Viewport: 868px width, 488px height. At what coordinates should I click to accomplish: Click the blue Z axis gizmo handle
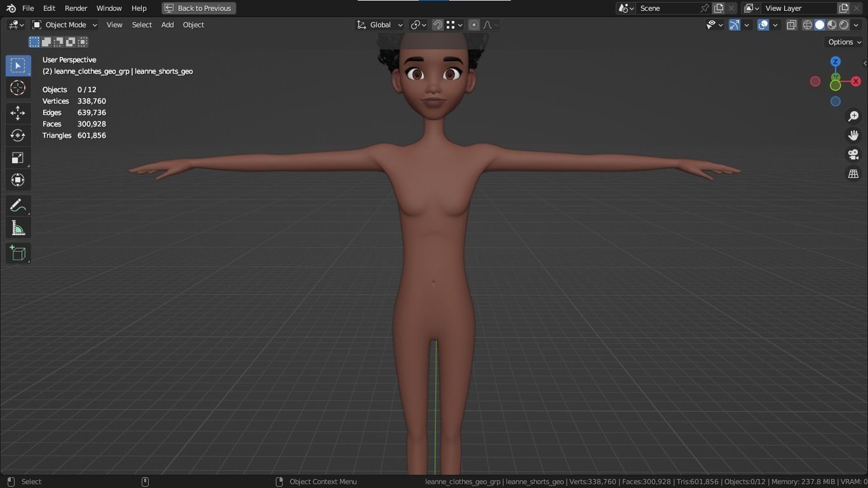[x=836, y=62]
